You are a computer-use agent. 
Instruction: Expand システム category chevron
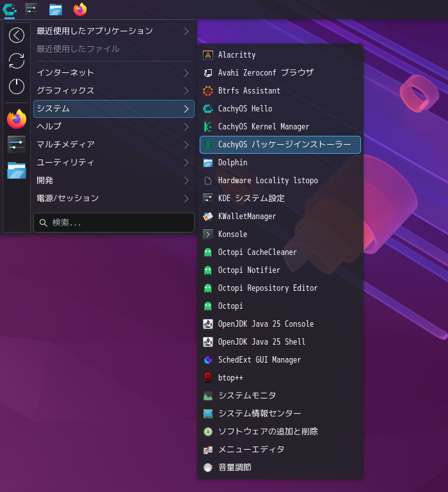(186, 109)
